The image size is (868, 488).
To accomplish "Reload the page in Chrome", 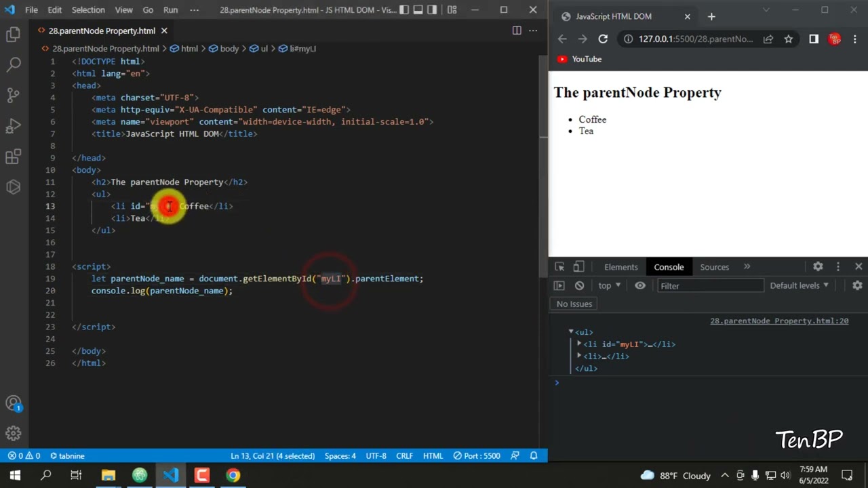I will [x=602, y=39].
